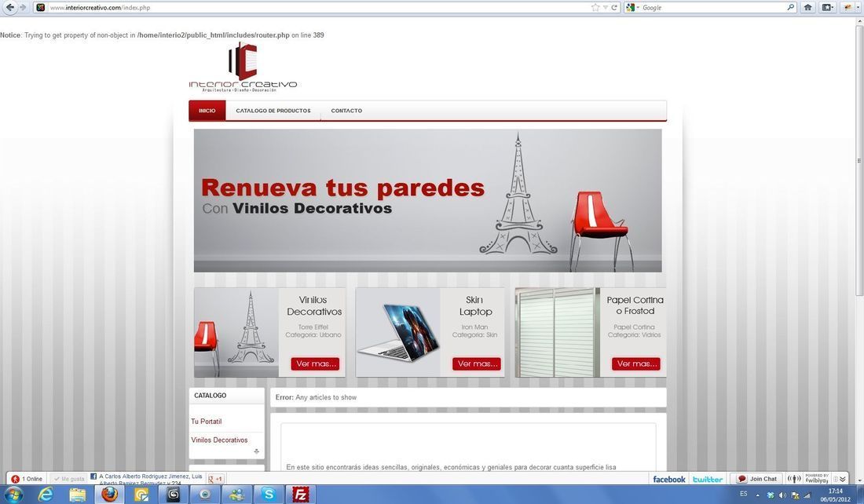Screen dimensions: 864x504
Task: Open FileZilla from the taskbar
Action: click(x=301, y=494)
